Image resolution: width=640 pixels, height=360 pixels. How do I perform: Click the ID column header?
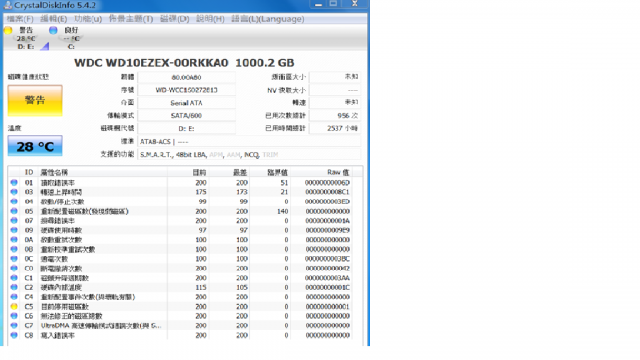29,172
